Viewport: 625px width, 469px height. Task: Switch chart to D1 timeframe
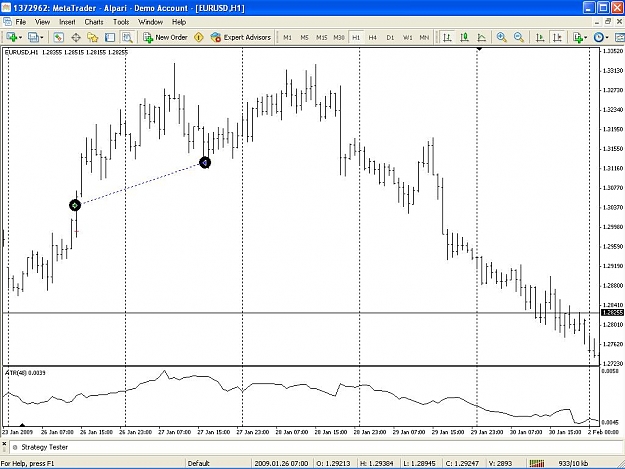[x=390, y=37]
